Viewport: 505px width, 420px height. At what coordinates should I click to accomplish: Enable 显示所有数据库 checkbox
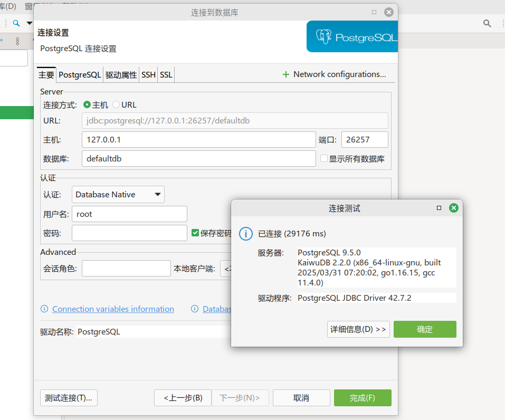324,158
